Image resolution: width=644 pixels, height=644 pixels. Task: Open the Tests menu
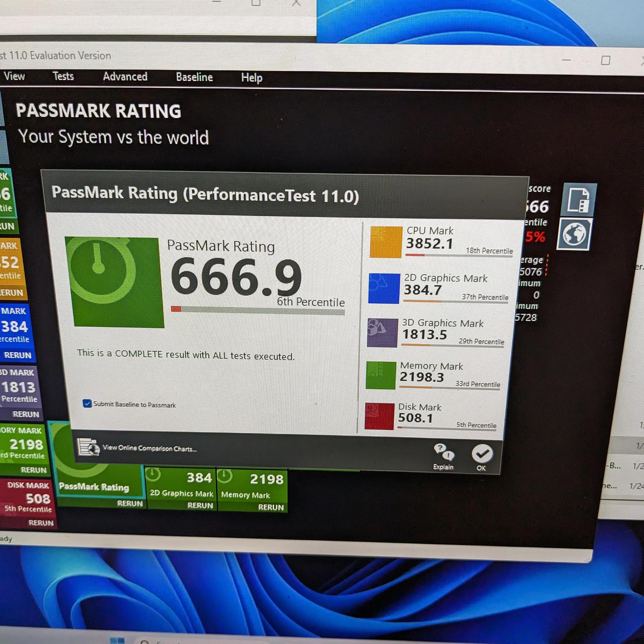pyautogui.click(x=63, y=76)
